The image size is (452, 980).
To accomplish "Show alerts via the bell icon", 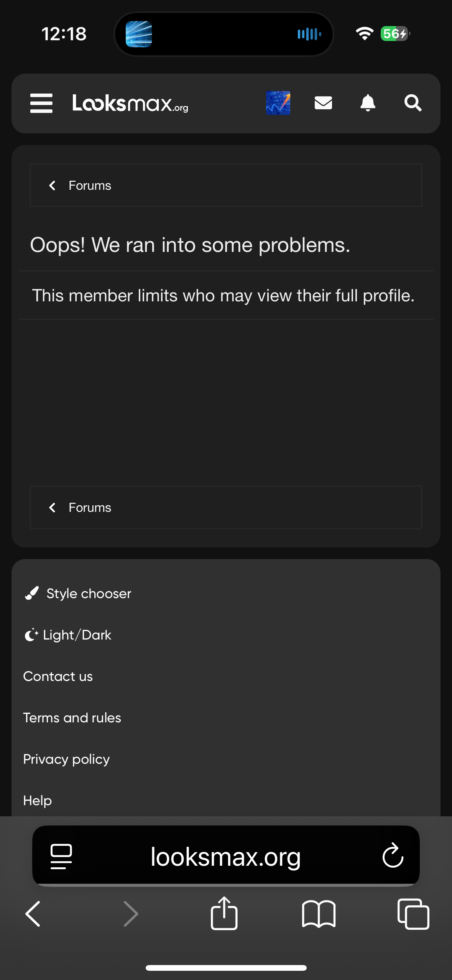I will click(368, 103).
